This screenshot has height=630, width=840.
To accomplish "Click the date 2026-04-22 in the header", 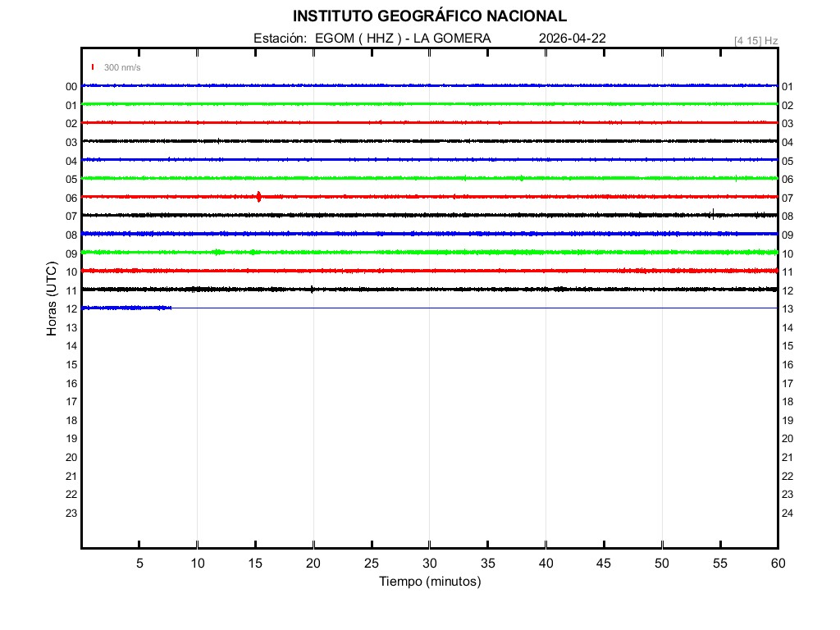I will click(x=573, y=39).
